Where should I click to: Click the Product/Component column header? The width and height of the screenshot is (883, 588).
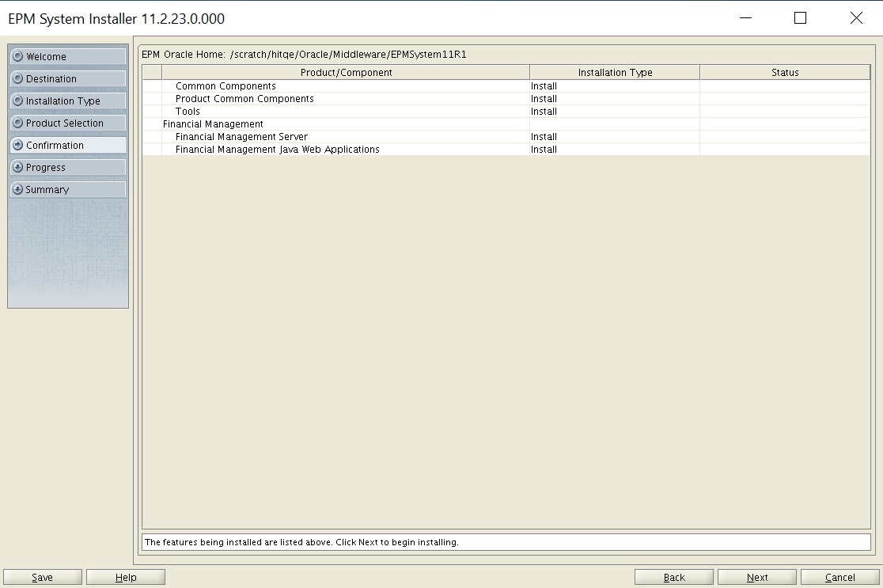pos(346,72)
